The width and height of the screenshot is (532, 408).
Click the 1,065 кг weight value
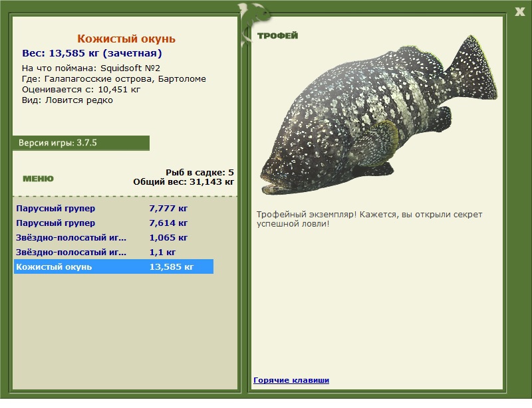point(168,237)
